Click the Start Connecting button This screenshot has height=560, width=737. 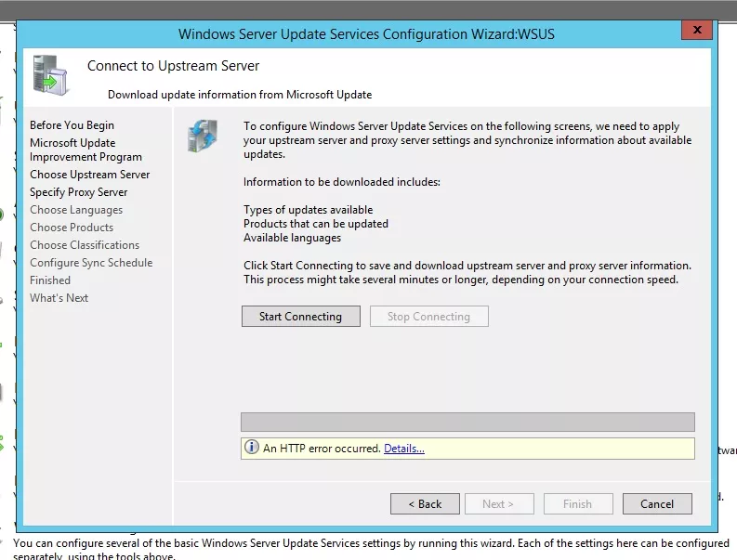pos(301,316)
